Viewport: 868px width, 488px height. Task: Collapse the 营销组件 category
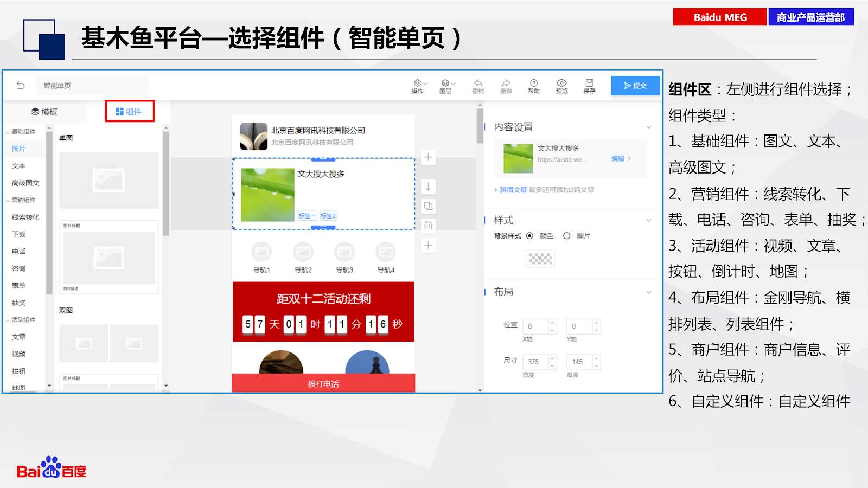pyautogui.click(x=7, y=200)
